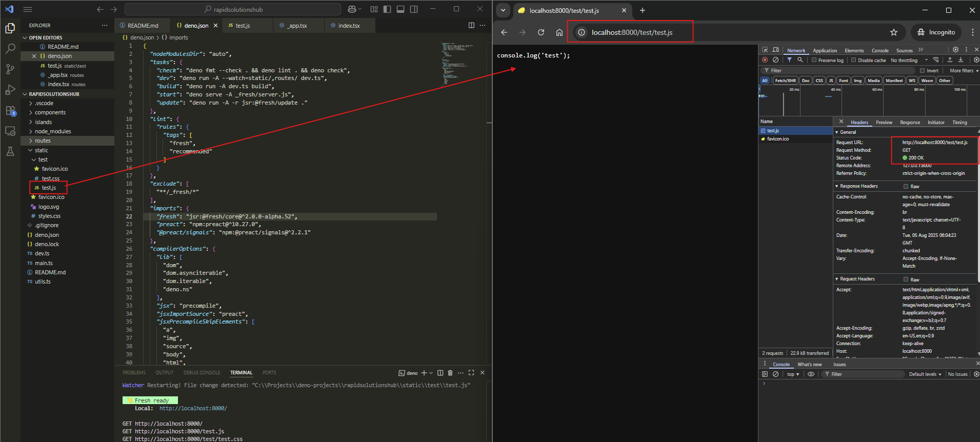Collapse the General headers section
The image size is (980, 442).
tap(846, 132)
